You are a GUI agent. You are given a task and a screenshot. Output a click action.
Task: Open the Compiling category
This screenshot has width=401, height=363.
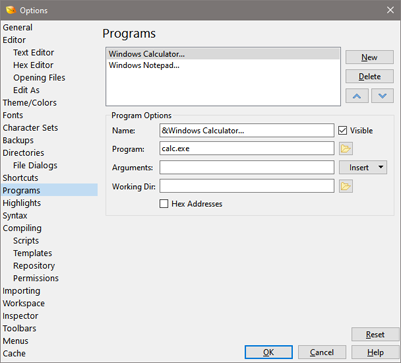tap(22, 228)
